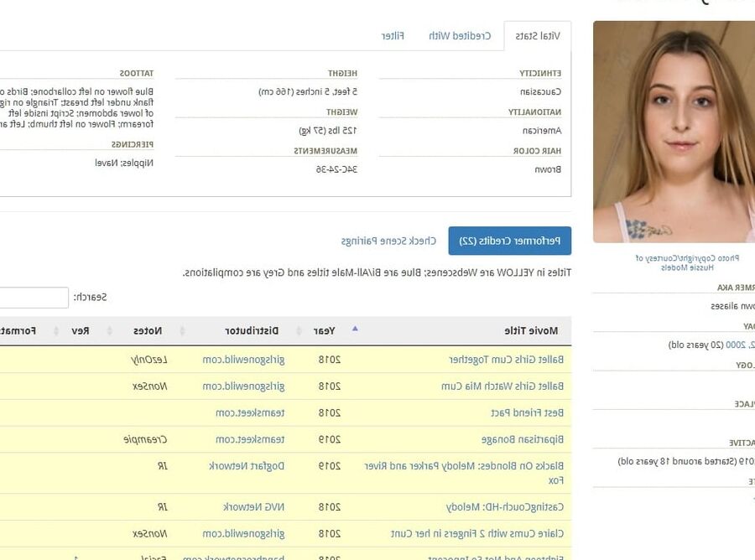Select the IR note in the CastingCouch-HD row
This screenshot has height=560, width=755.
tap(162, 507)
